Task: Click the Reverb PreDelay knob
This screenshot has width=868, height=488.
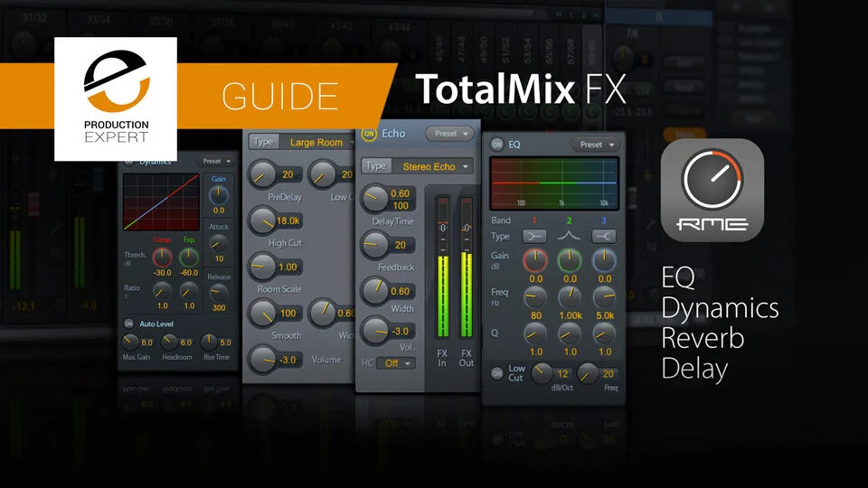Action: coord(261,174)
